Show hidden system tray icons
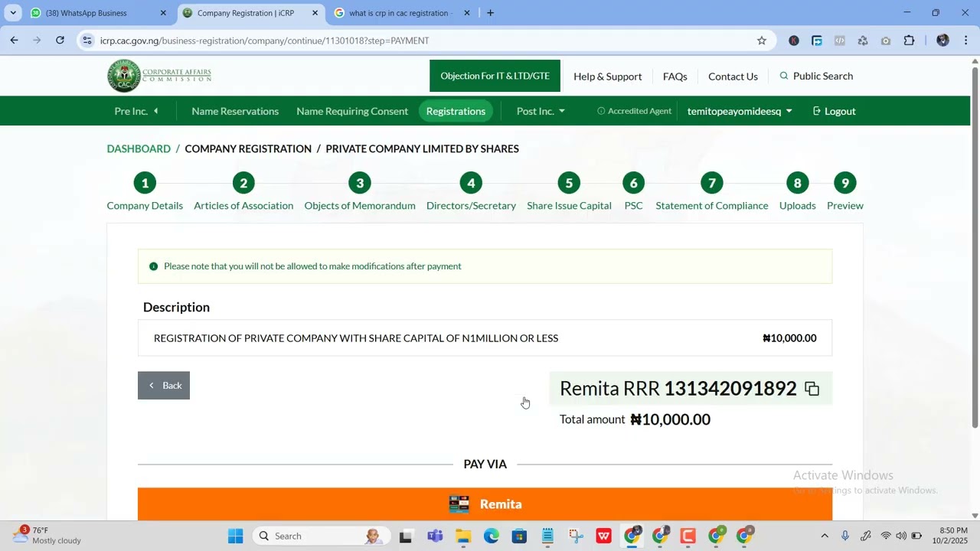This screenshot has width=980, height=551. [824, 536]
